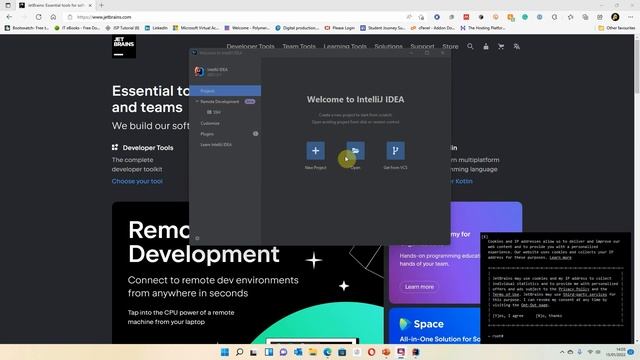
Task: Open Learning Tools website menu
Action: (x=345, y=47)
